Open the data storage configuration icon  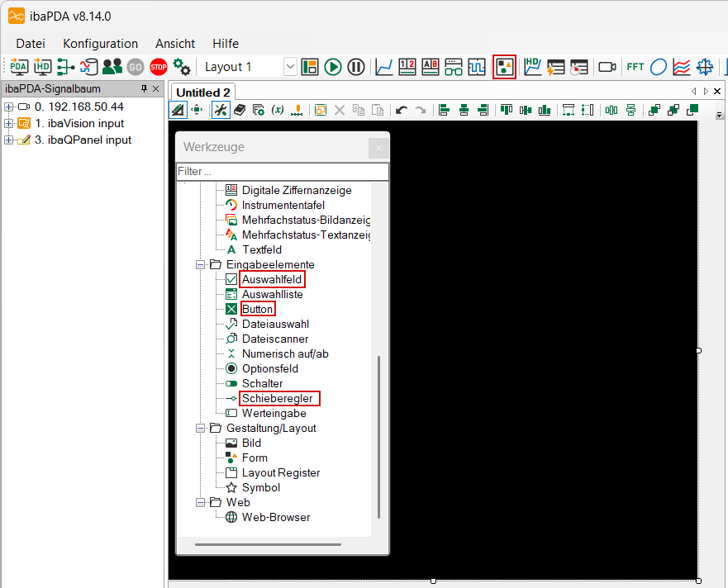(x=88, y=67)
